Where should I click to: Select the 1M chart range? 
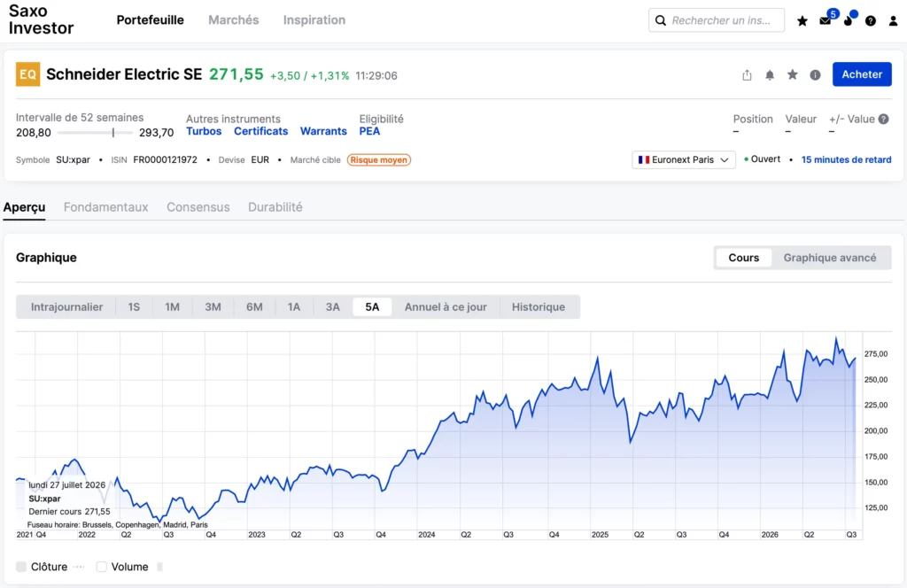pos(172,307)
